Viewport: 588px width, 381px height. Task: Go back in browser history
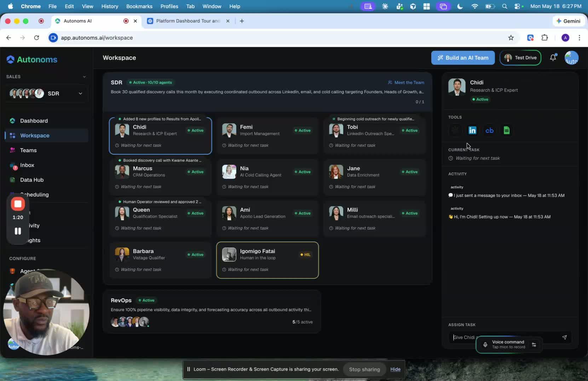(x=9, y=38)
